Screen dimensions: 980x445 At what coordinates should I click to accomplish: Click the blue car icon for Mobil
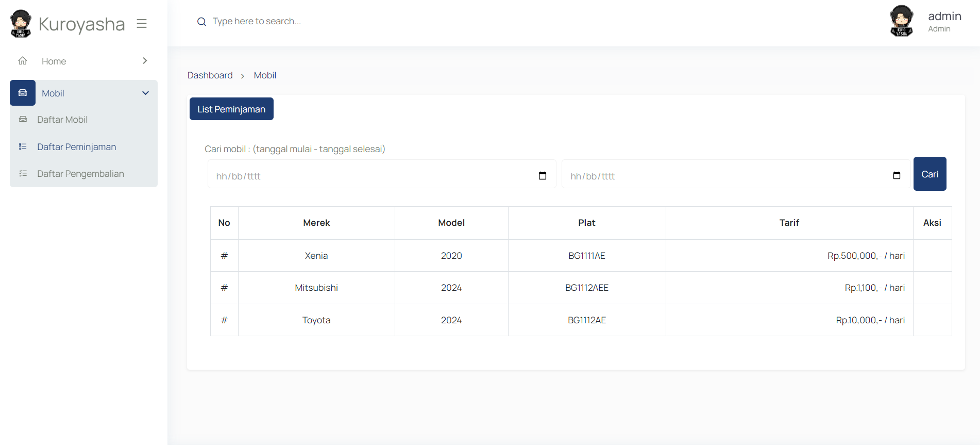[23, 93]
